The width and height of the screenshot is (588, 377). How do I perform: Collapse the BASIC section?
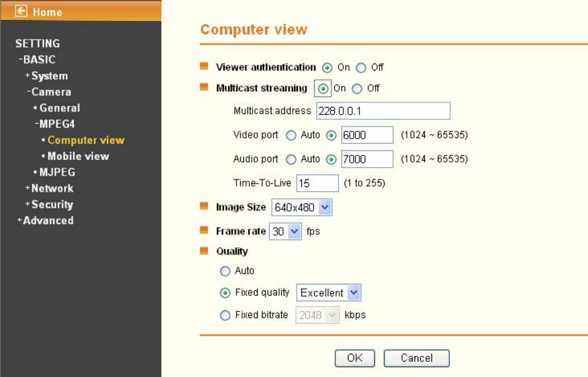click(x=37, y=60)
